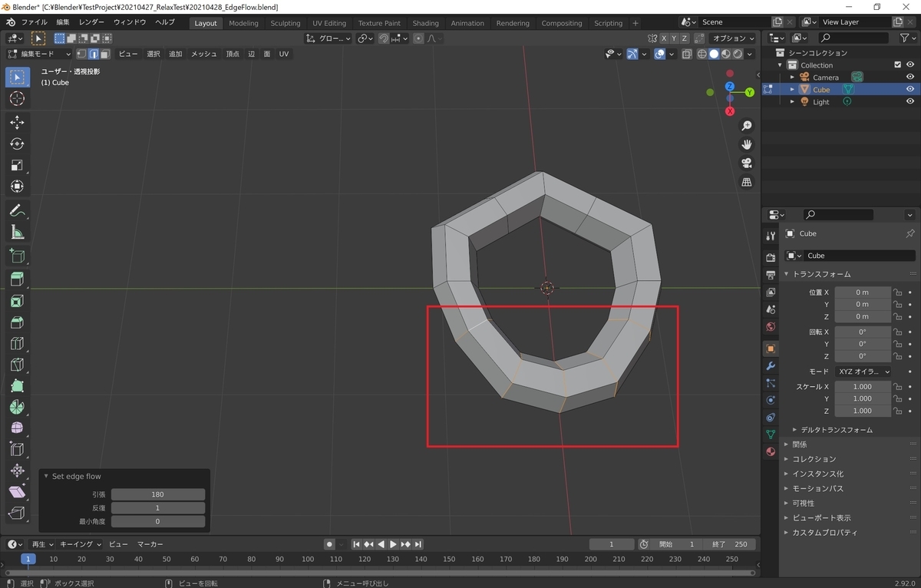Expand the デルタトランスフォーム panel
The height and width of the screenshot is (588, 921).
tap(837, 430)
